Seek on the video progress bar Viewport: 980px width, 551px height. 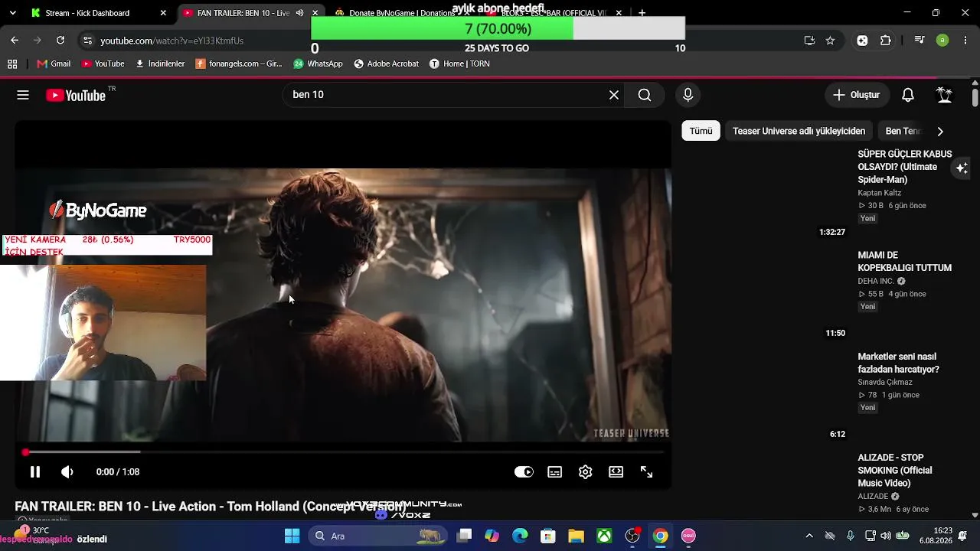coord(343,452)
